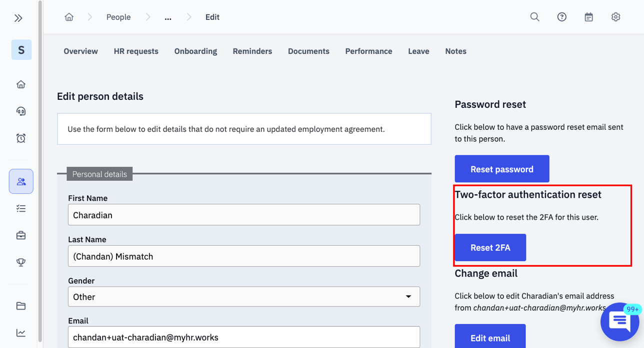This screenshot has width=644, height=348.
Task: Open the trophy icon in sidebar
Action: pyautogui.click(x=21, y=262)
